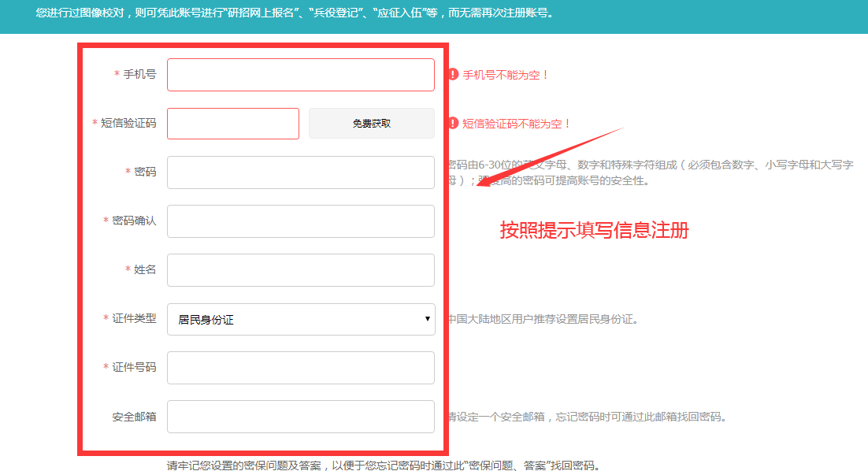Click the error icon beside 手机号不能为空
The width and height of the screenshot is (868, 471).
[x=453, y=75]
